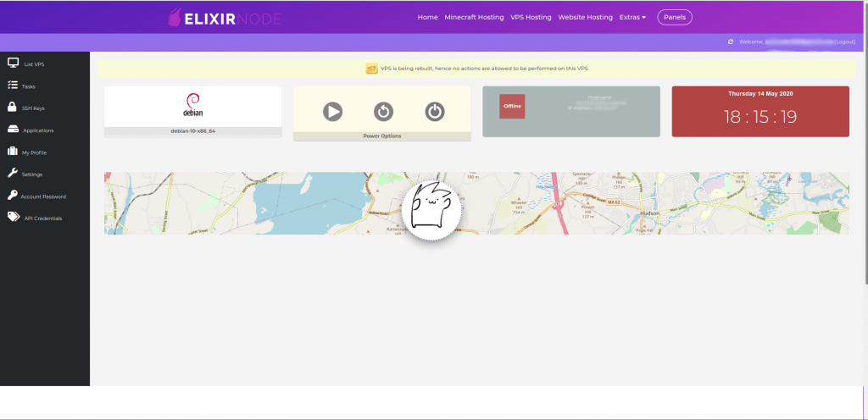Click the Debian logo
This screenshot has height=420, width=868.
pos(192,105)
